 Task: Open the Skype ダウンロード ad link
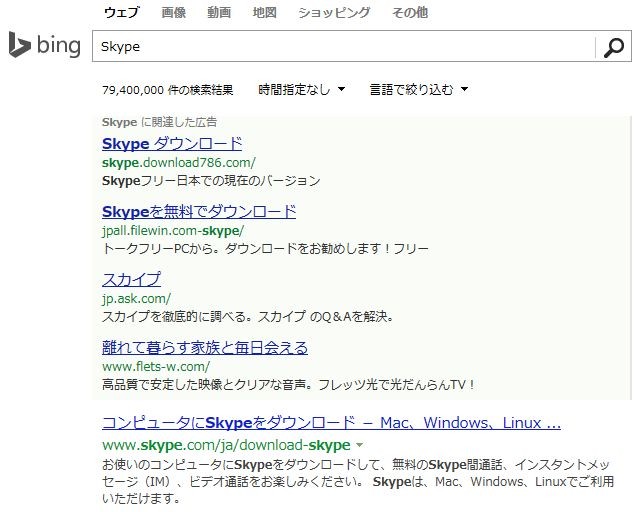172,144
